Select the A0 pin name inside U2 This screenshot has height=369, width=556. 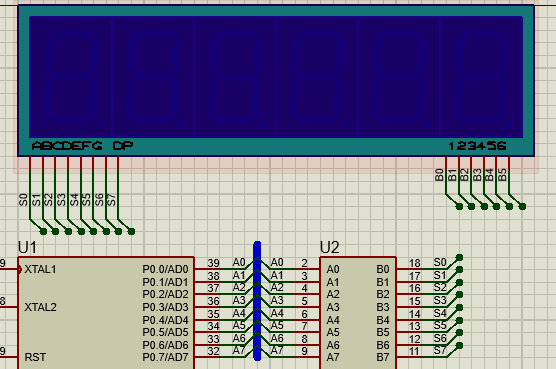(x=333, y=269)
